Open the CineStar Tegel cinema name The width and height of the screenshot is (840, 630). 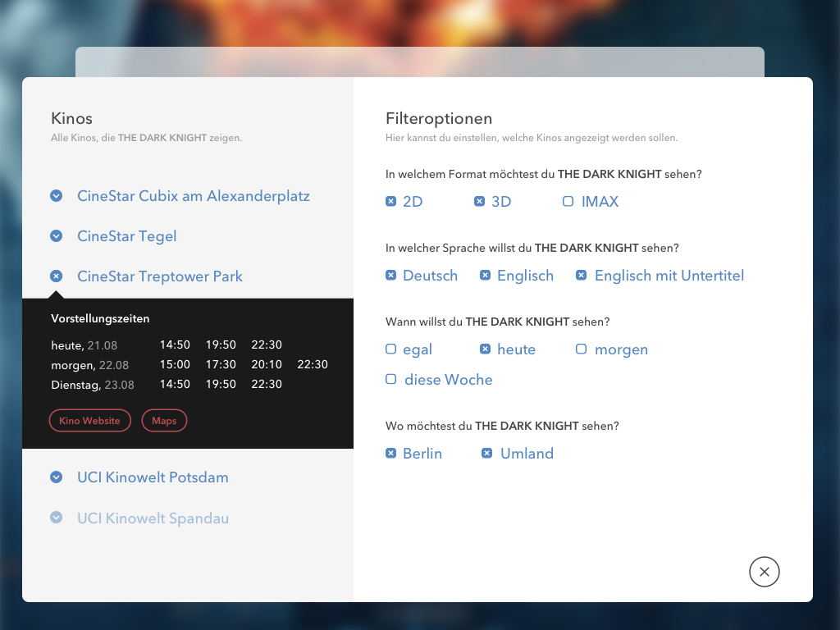point(127,236)
